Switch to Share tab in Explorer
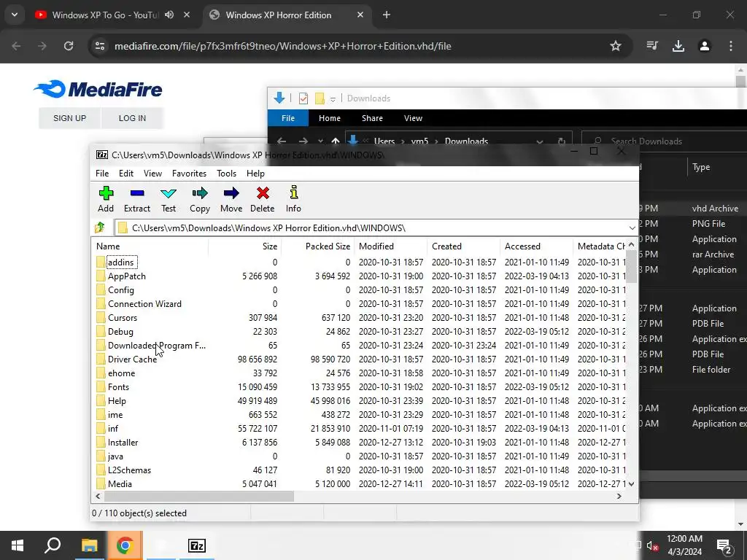Image resolution: width=747 pixels, height=560 pixels. pos(372,118)
